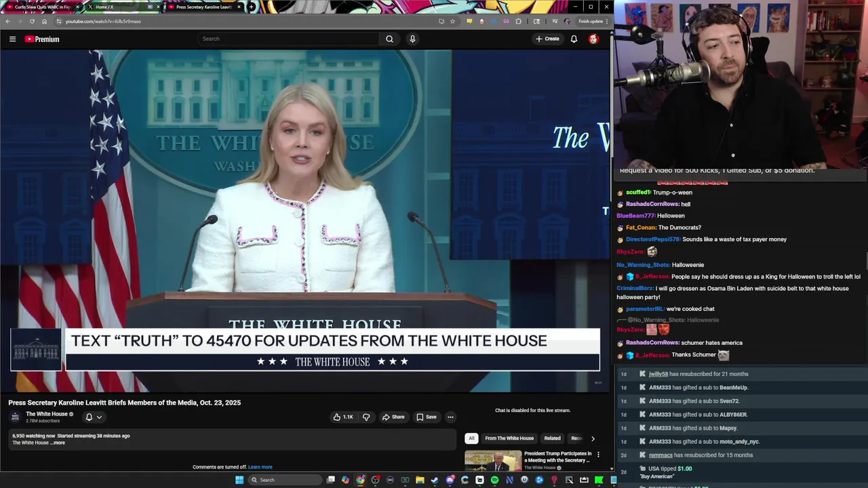The height and width of the screenshot is (488, 868).
Task: Open YouTube notifications bell
Action: coord(574,39)
